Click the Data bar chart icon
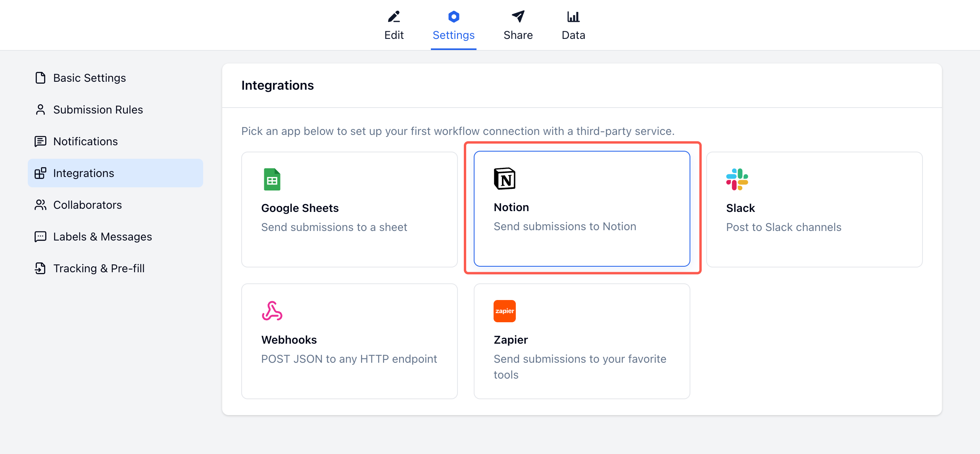The height and width of the screenshot is (454, 980). coord(573,17)
